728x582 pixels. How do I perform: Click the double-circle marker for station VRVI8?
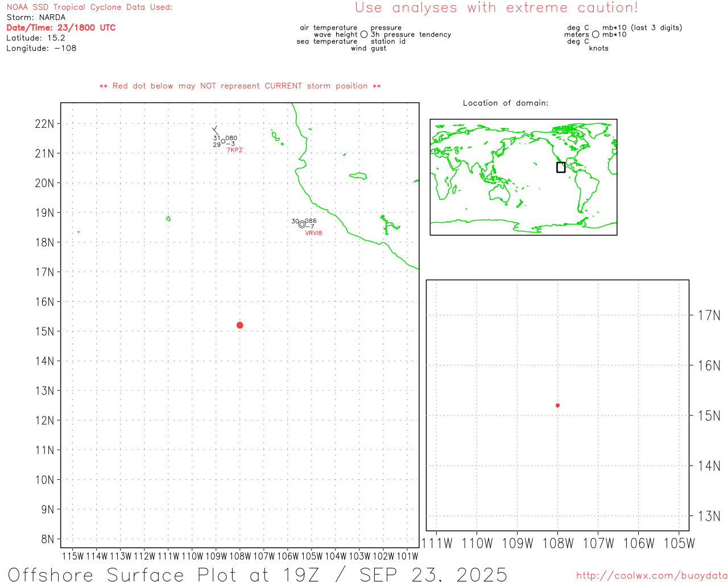(302, 225)
